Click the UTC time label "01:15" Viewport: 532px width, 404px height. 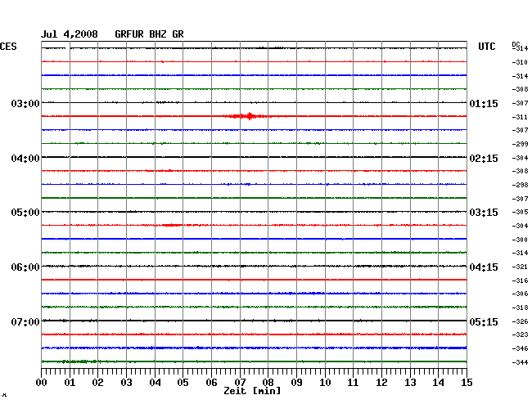484,103
